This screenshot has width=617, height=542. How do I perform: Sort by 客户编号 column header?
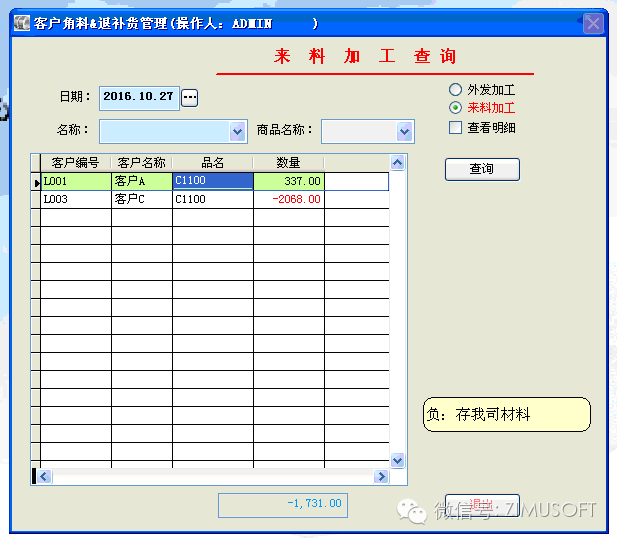[75, 162]
